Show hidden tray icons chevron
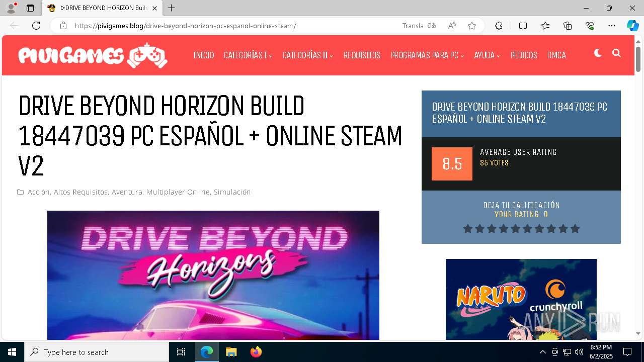Screen dimensions: 644x362 pyautogui.click(x=542, y=352)
